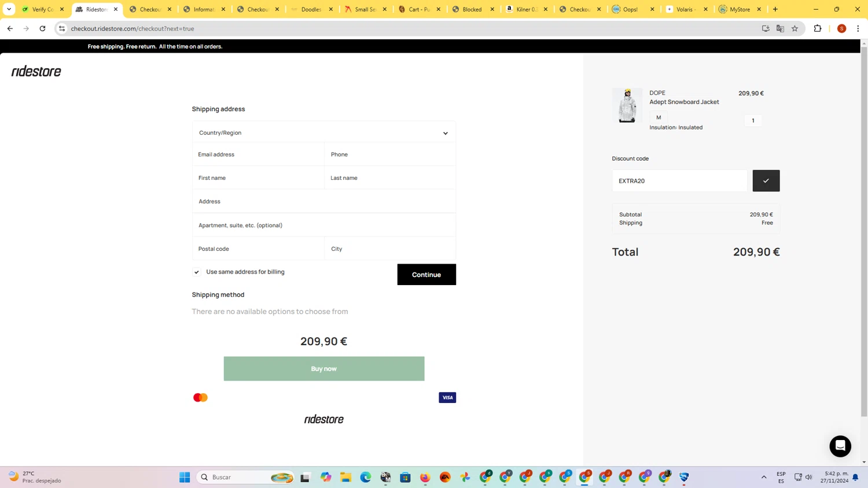Click the footer Ridestore logo
868x488 pixels.
click(323, 419)
